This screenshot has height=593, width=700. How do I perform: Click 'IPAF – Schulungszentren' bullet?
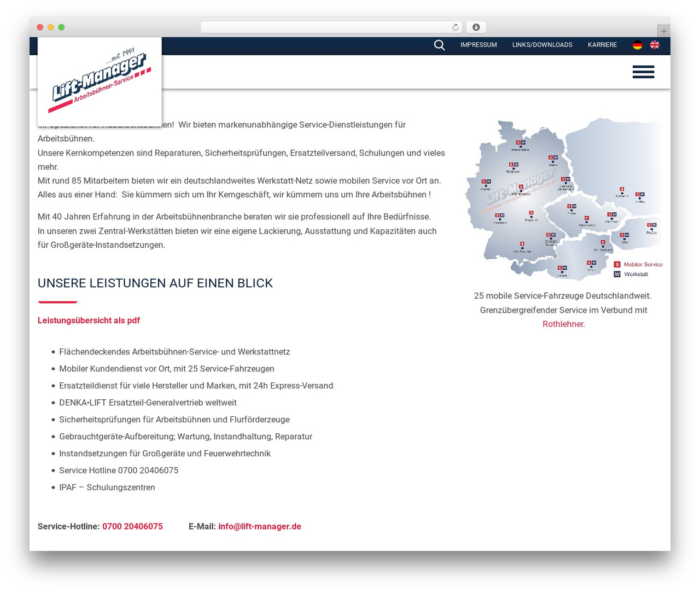pos(107,487)
